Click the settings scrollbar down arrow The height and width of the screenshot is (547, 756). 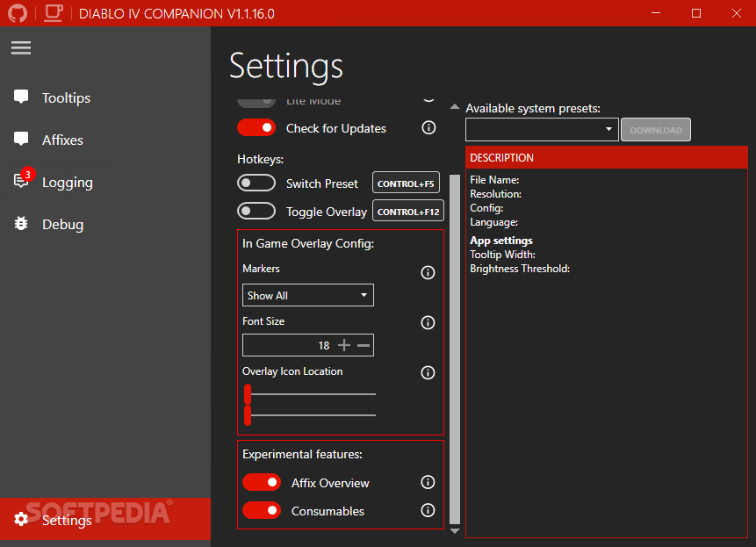(455, 531)
